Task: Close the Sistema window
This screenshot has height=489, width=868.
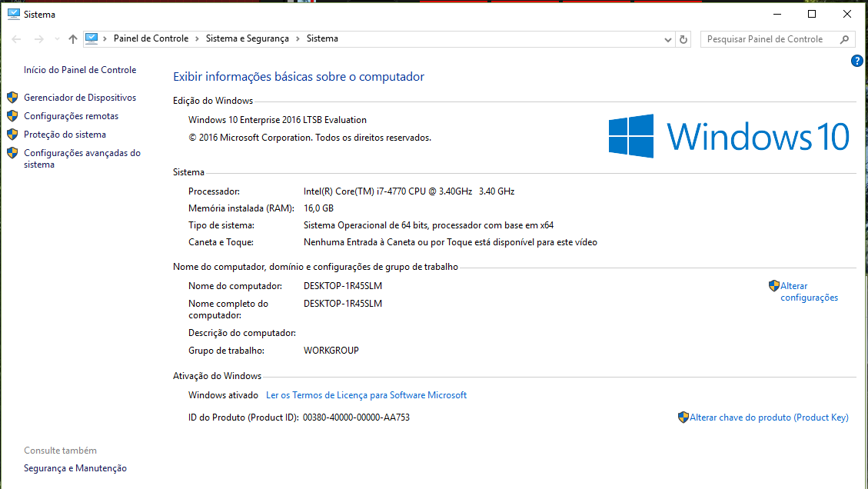Action: coord(847,14)
